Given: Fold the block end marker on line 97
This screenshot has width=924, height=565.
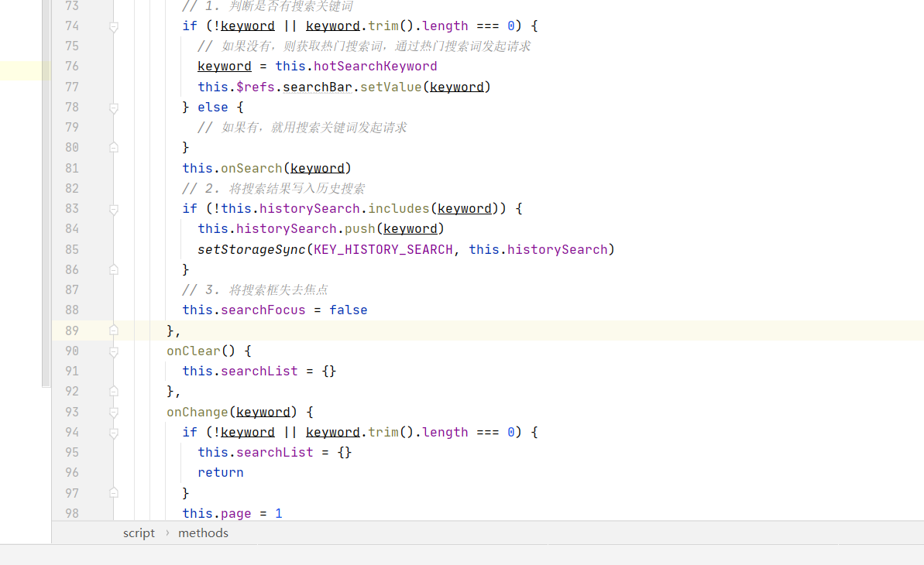Looking at the screenshot, I should click(114, 492).
